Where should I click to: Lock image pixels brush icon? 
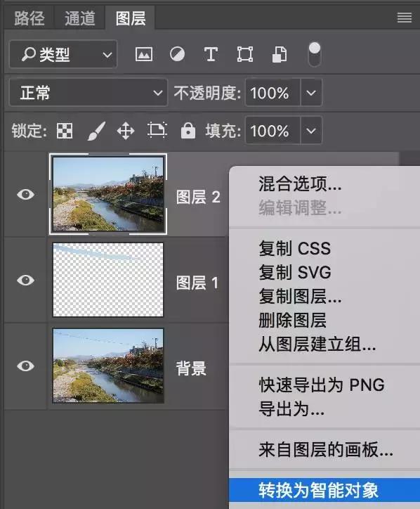[x=96, y=131]
